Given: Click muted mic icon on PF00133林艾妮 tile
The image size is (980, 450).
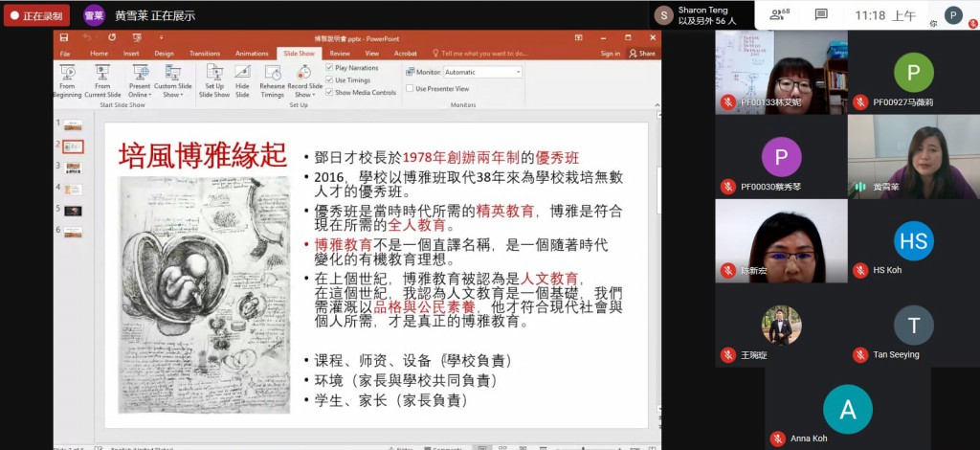Looking at the screenshot, I should [727, 101].
